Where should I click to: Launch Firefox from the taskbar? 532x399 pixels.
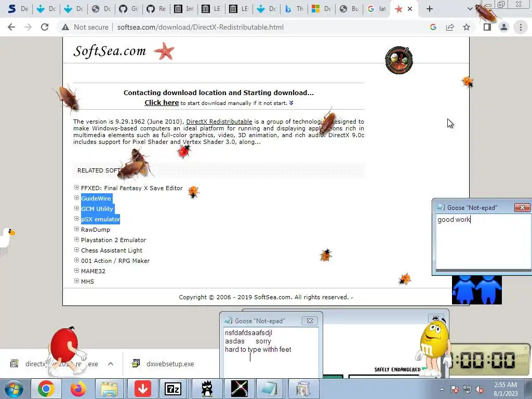(78, 389)
